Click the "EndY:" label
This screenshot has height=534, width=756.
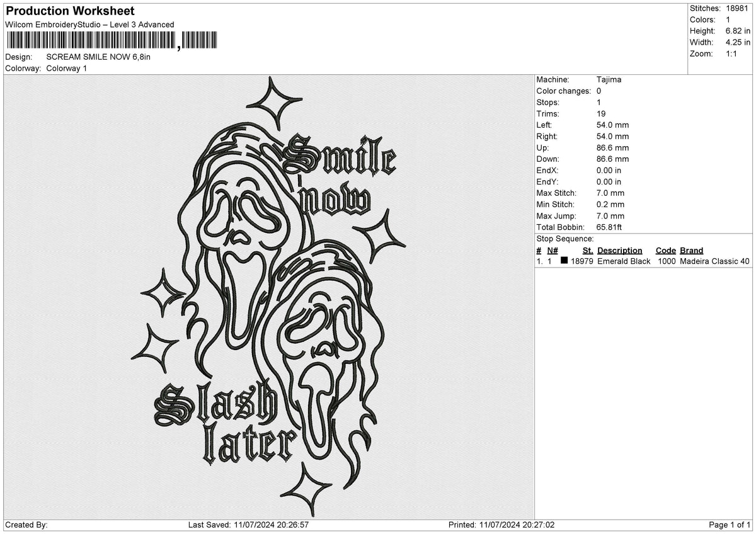[547, 181]
